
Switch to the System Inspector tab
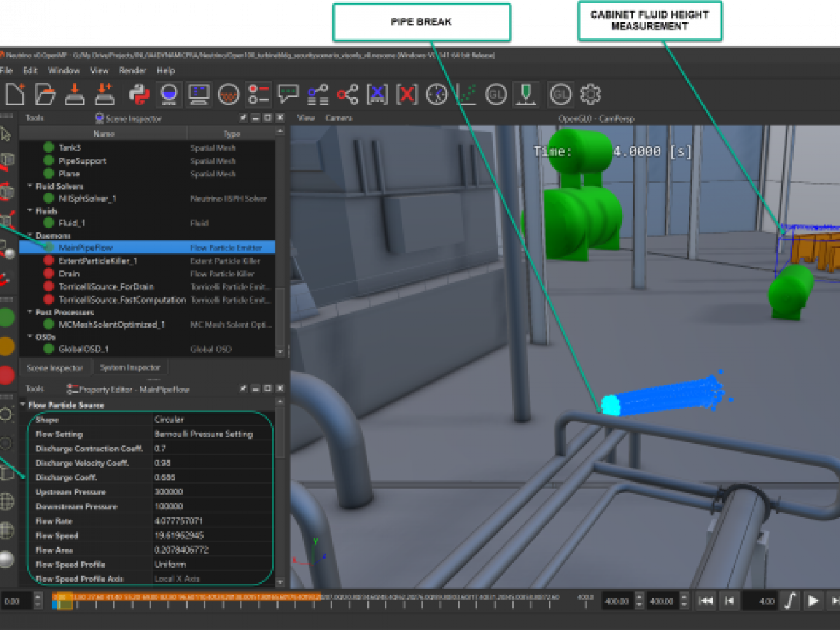[x=129, y=367]
